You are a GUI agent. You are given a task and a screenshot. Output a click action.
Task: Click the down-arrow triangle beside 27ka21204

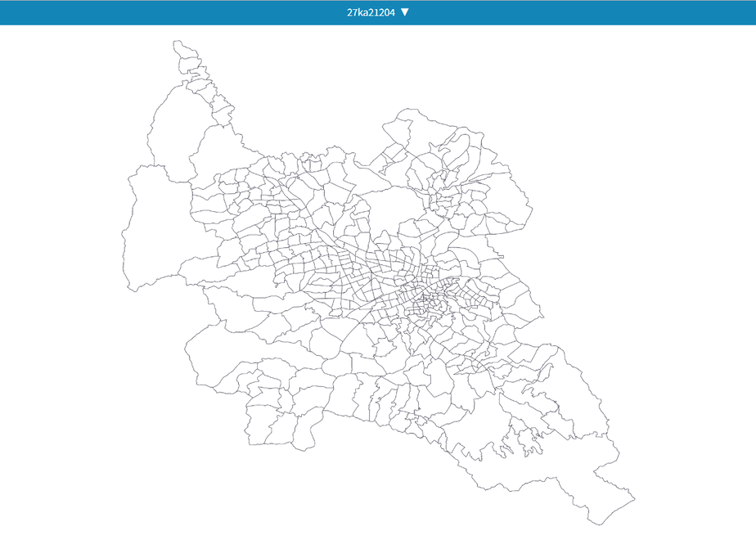[x=405, y=12]
